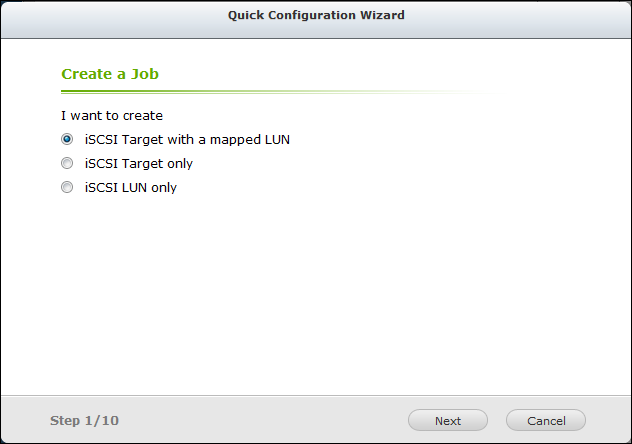The width and height of the screenshot is (632, 444).
Task: Click the Step 1/10 indicator
Action: pyautogui.click(x=84, y=421)
